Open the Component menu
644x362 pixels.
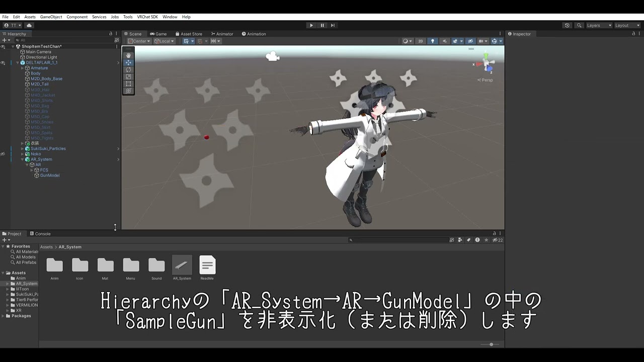click(x=77, y=17)
